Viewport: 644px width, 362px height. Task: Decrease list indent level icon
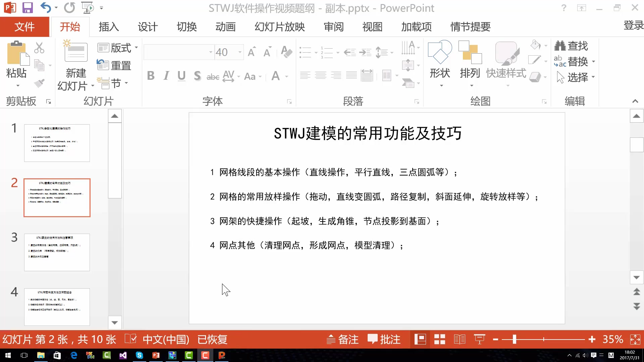(350, 52)
